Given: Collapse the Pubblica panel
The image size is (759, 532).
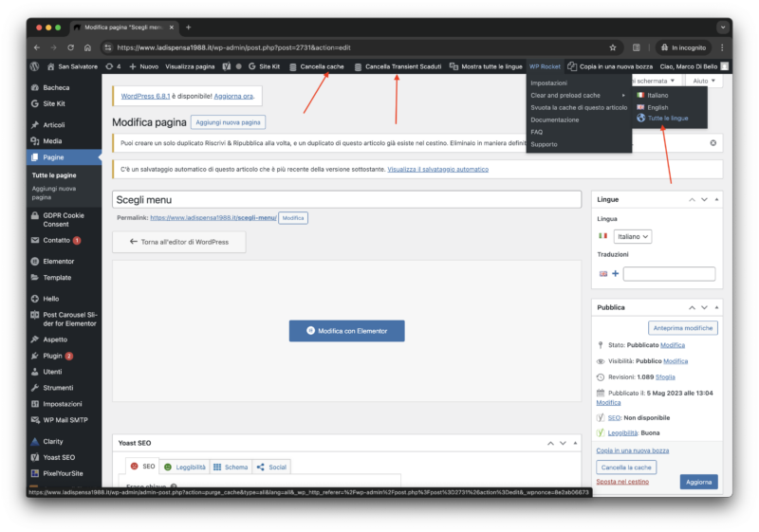Looking at the screenshot, I should (x=716, y=307).
